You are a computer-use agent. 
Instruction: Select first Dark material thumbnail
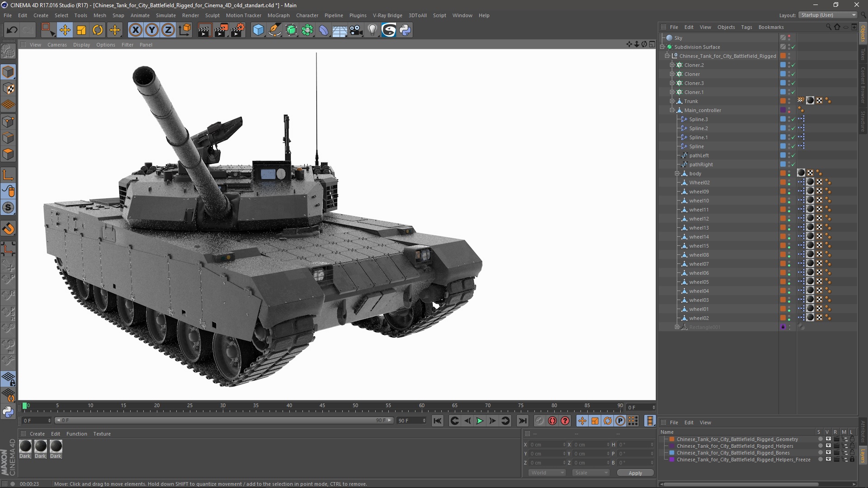25,446
